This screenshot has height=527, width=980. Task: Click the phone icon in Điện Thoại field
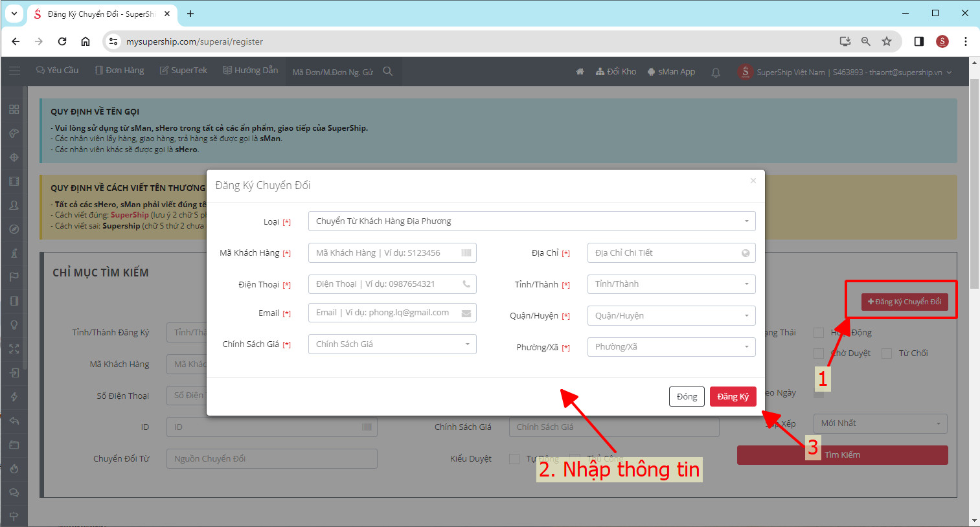point(466,284)
